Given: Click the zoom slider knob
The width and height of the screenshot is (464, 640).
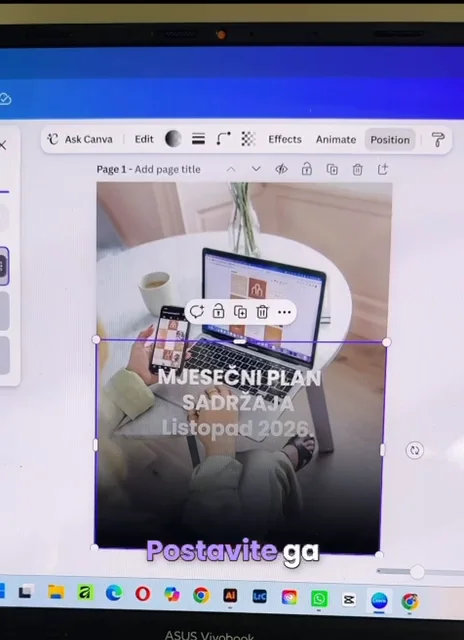Looking at the screenshot, I should click(417, 572).
